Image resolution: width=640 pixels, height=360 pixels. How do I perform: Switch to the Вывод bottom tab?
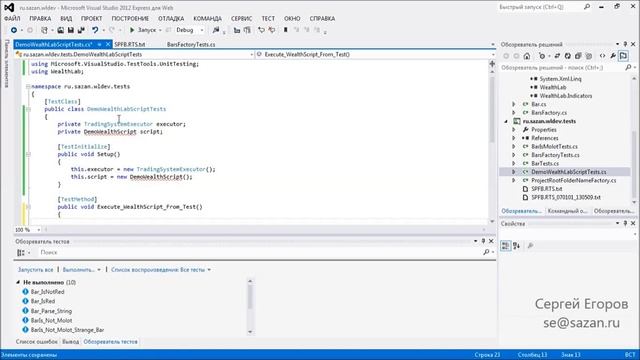coord(71,342)
